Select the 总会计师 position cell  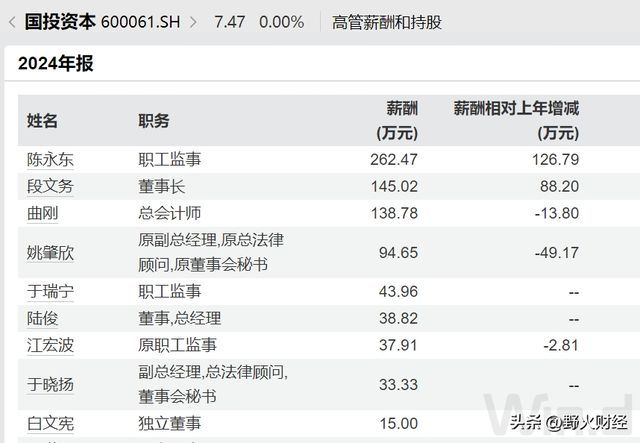point(169,214)
